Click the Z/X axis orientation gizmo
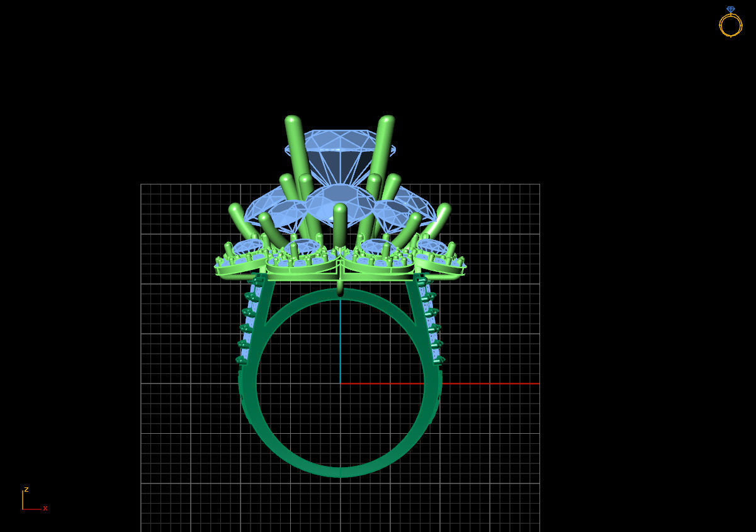The height and width of the screenshot is (532, 756). pos(34,499)
